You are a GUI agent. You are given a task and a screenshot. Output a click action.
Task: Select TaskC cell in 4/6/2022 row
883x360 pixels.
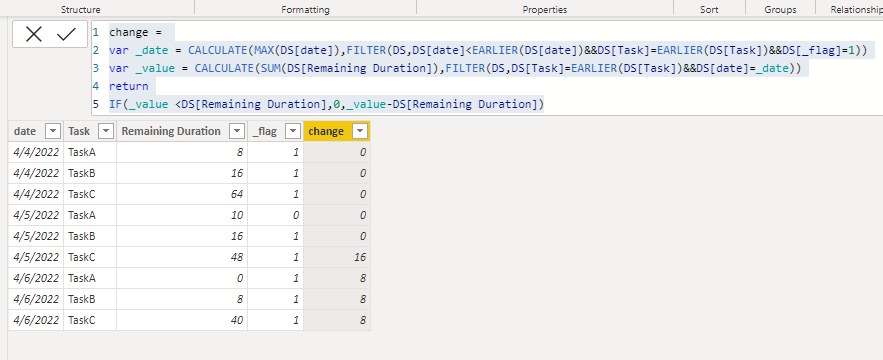(90, 320)
